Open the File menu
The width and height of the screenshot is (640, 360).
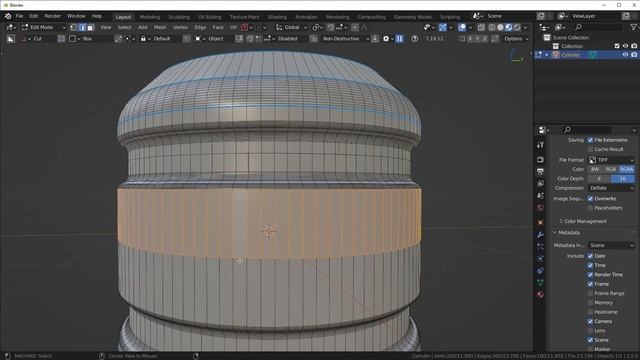(19, 16)
